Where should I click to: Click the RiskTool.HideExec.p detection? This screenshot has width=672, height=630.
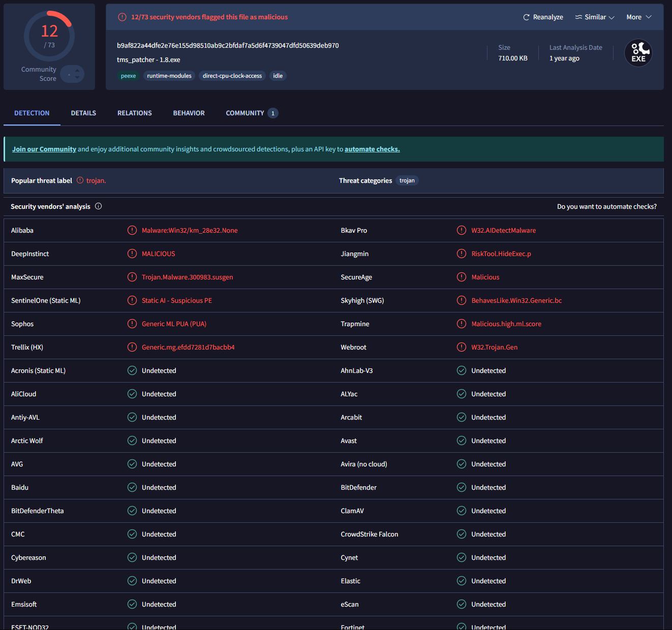pos(501,254)
